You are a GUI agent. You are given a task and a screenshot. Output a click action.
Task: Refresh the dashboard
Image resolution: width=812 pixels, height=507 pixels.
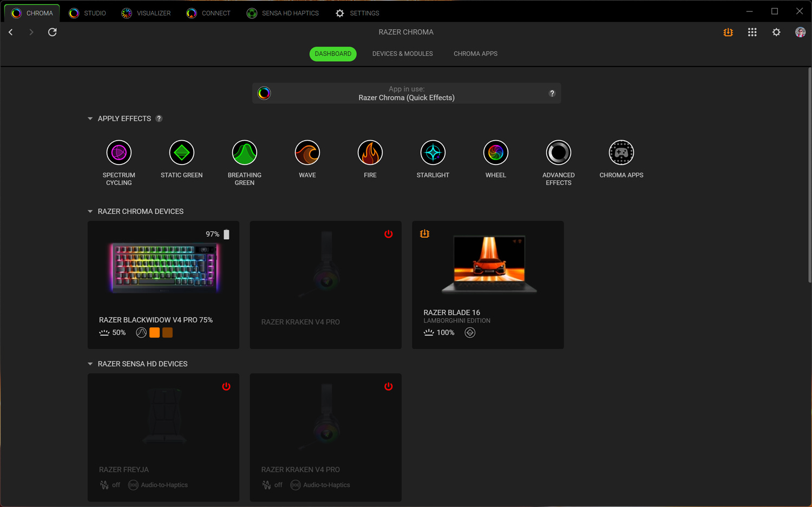[53, 32]
